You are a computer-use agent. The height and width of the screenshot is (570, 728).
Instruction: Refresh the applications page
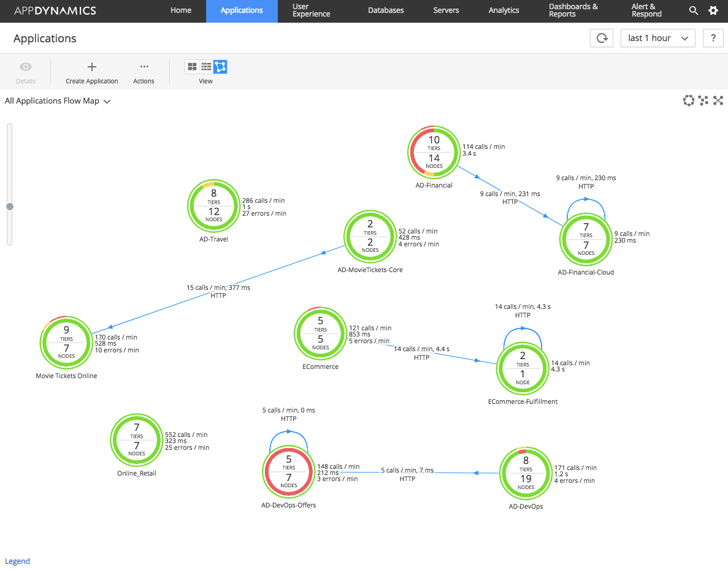(x=602, y=38)
